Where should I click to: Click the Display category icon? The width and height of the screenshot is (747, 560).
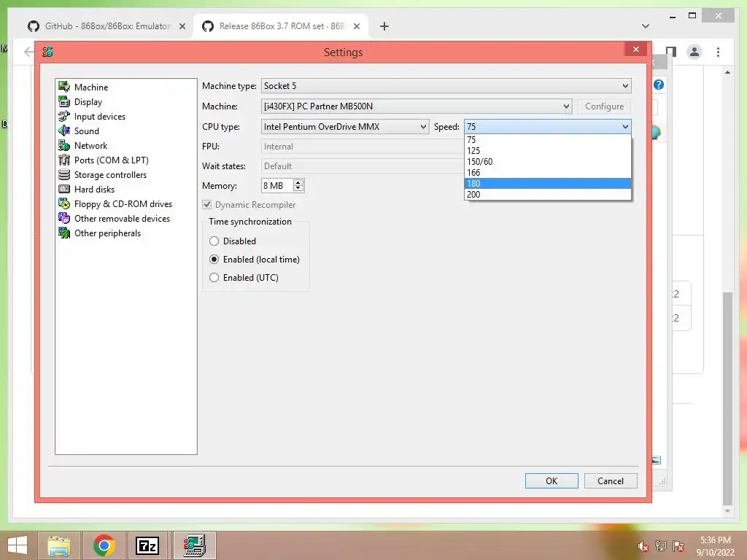click(64, 101)
